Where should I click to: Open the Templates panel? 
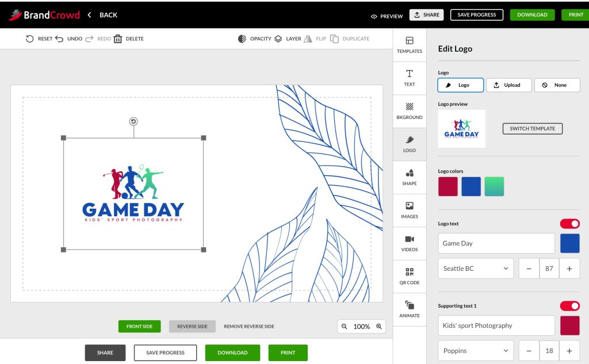[410, 45]
